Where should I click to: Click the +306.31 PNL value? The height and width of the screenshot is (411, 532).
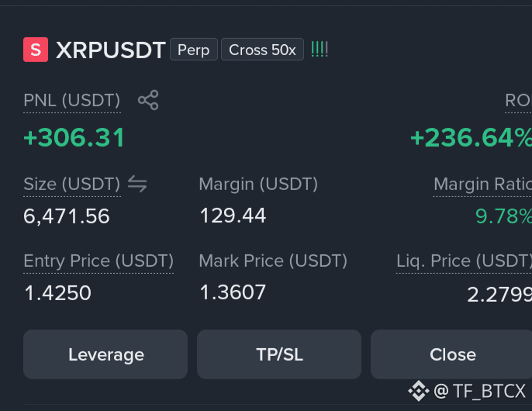[x=74, y=138]
